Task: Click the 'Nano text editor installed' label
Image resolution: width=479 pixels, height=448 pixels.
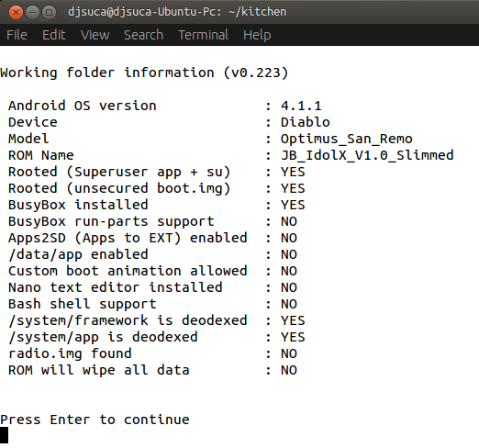Action: coord(115,287)
